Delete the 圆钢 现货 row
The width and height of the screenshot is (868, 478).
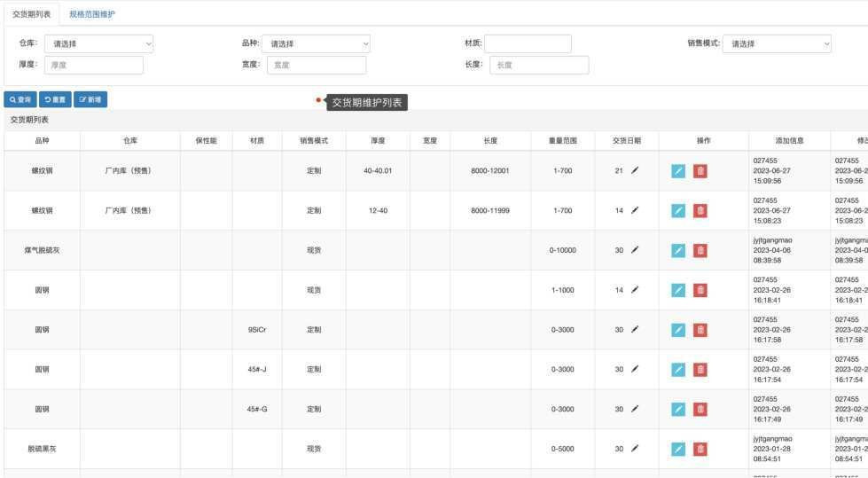coord(700,290)
